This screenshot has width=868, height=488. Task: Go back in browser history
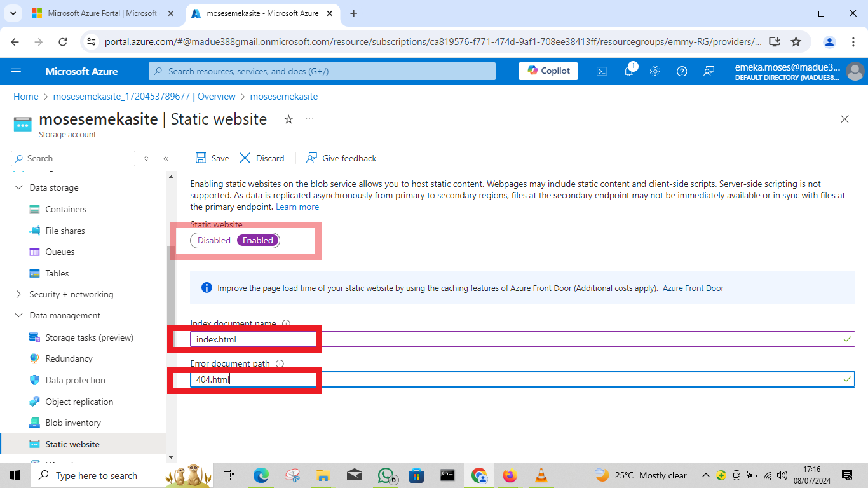(x=15, y=42)
